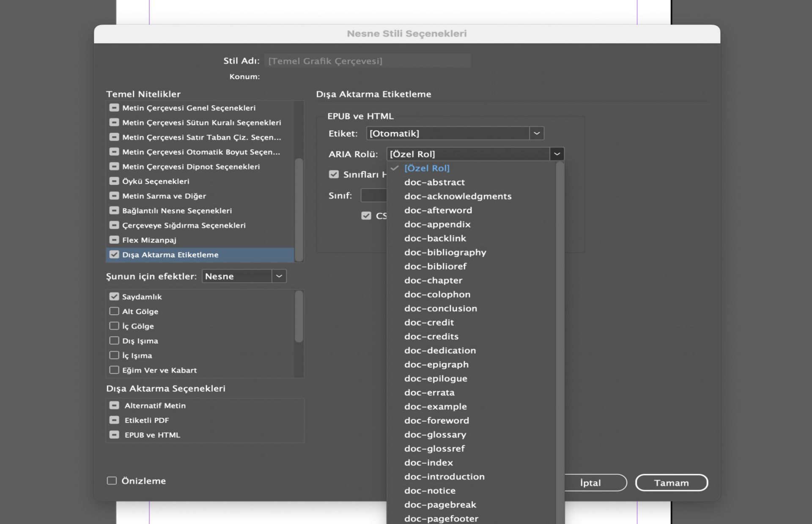Toggle the Flex Mizanpaj category icon
This screenshot has height=524, width=812.
(114, 240)
